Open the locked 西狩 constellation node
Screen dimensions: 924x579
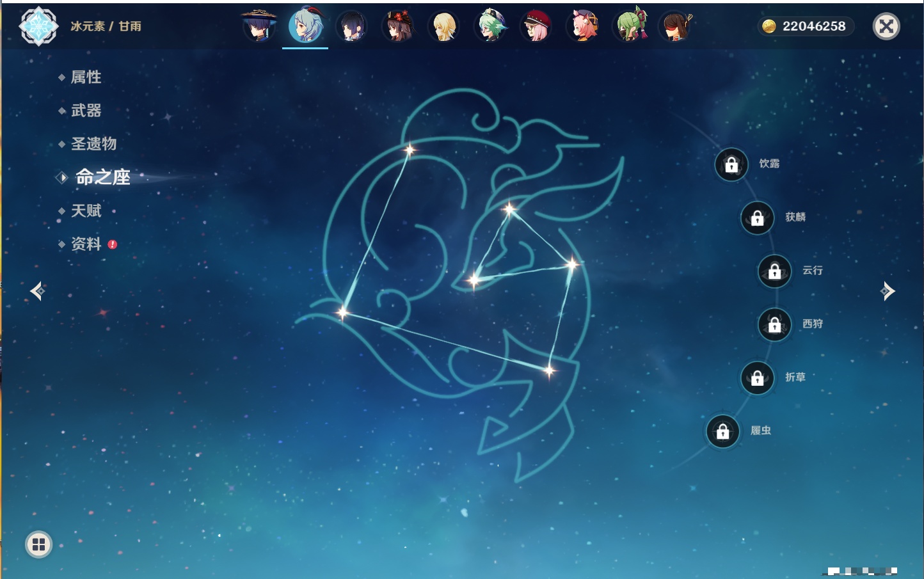775,325
